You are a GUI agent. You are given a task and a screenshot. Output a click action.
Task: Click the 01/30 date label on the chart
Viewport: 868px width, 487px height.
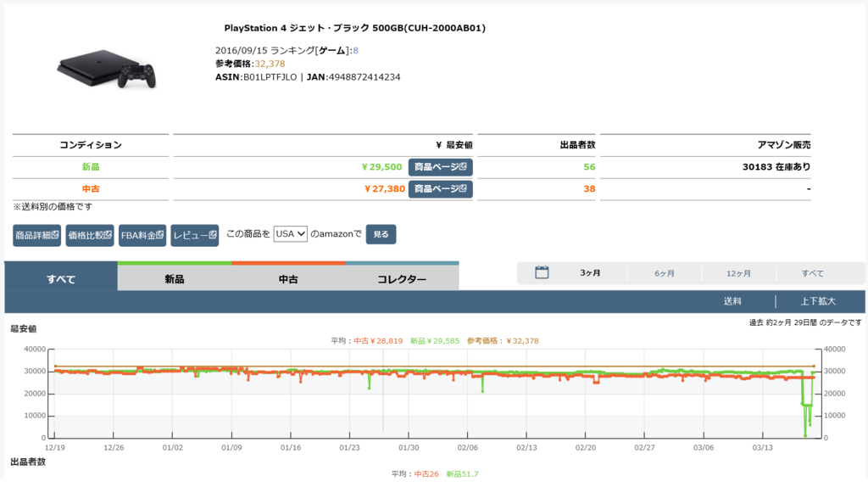pyautogui.click(x=409, y=448)
